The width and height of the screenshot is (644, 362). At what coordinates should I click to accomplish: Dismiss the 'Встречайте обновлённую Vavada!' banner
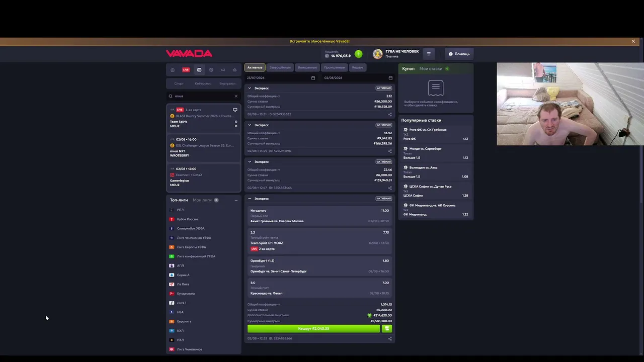(x=633, y=41)
